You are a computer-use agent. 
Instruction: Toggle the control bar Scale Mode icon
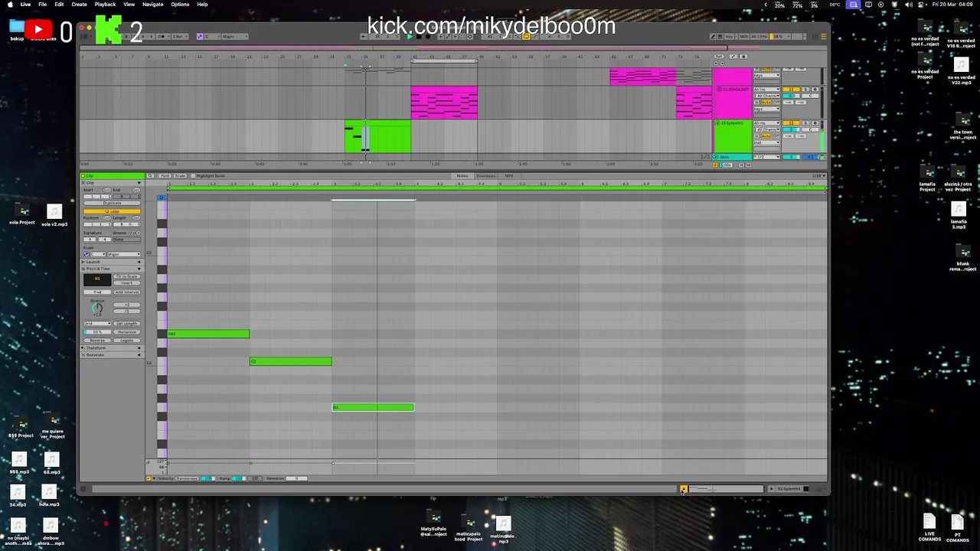point(200,36)
